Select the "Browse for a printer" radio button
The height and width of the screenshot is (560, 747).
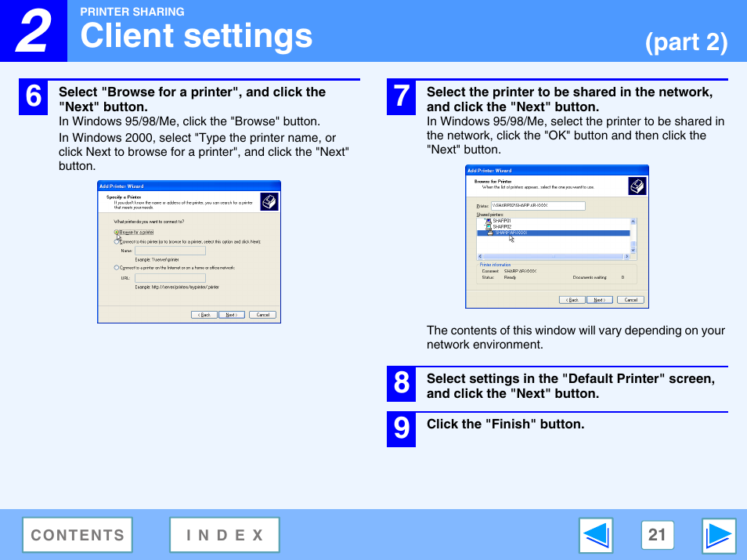(117, 232)
